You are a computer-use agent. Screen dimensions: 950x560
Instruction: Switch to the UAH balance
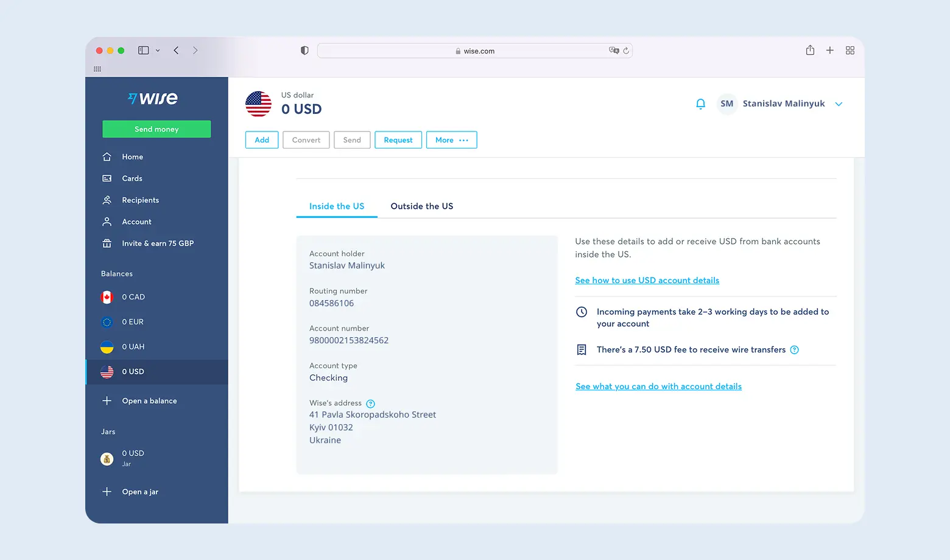[132, 346]
